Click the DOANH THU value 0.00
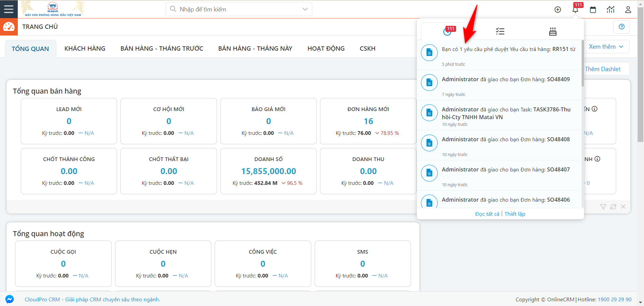The height and width of the screenshot is (306, 644). coord(368,171)
